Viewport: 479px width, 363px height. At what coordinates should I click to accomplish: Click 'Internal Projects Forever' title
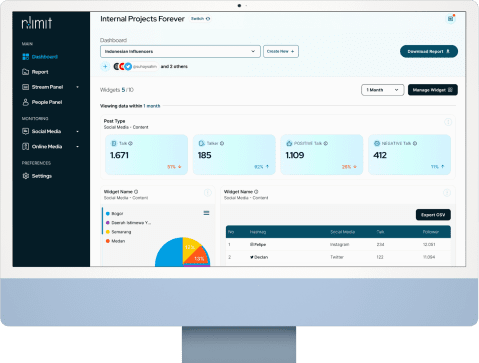pyautogui.click(x=142, y=19)
